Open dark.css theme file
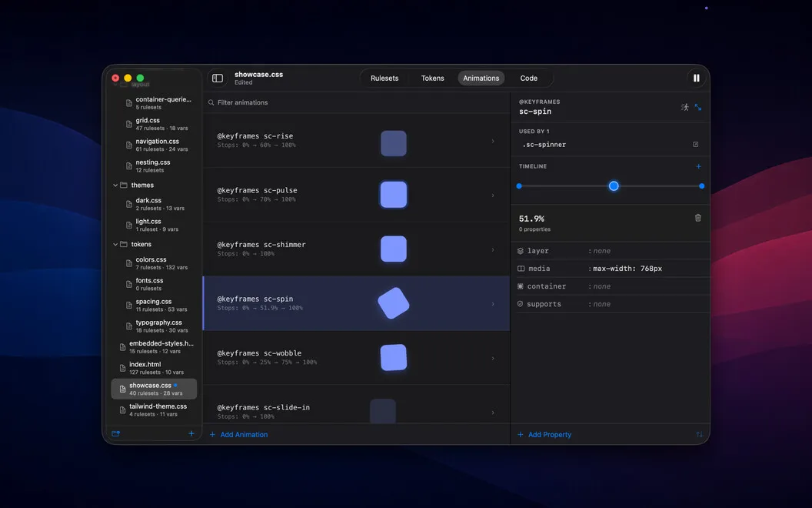 (154, 204)
